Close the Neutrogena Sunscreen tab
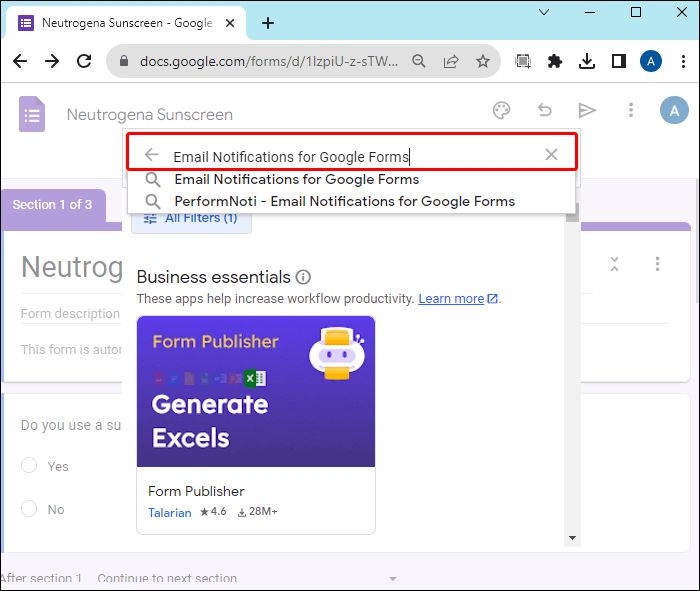 tap(230, 23)
